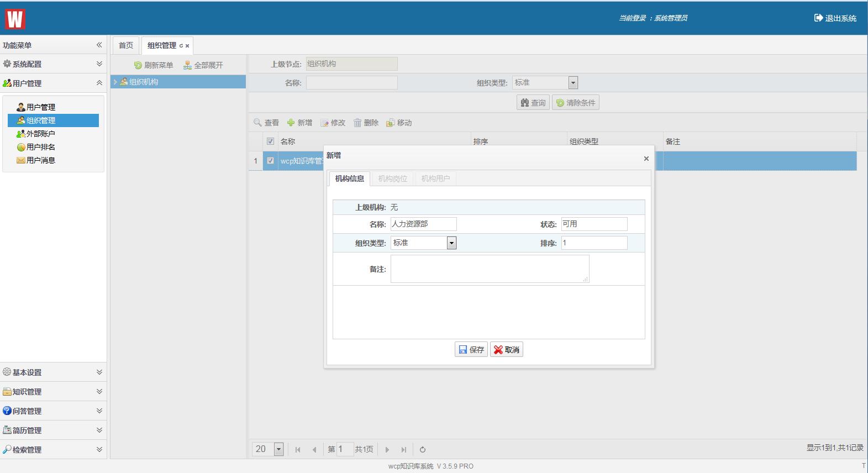Open the page size dropdown showing 20
Image resolution: width=868 pixels, height=473 pixels.
[x=278, y=449]
